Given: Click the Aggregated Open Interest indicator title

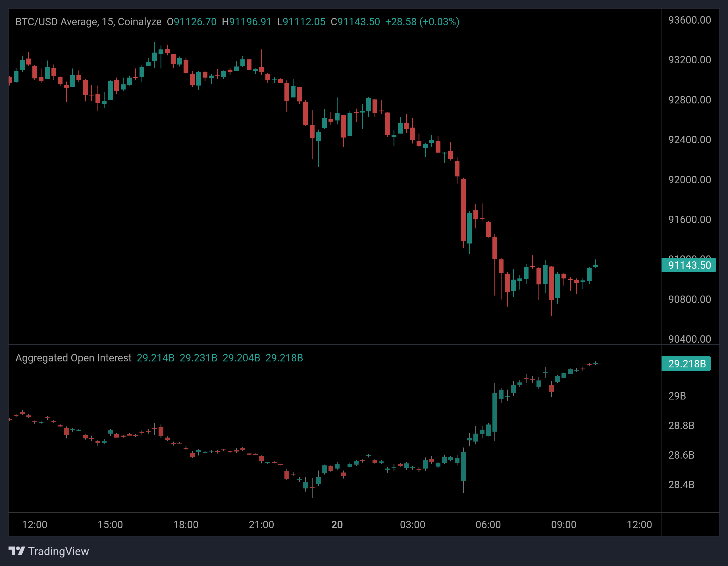Looking at the screenshot, I should coord(73,358).
